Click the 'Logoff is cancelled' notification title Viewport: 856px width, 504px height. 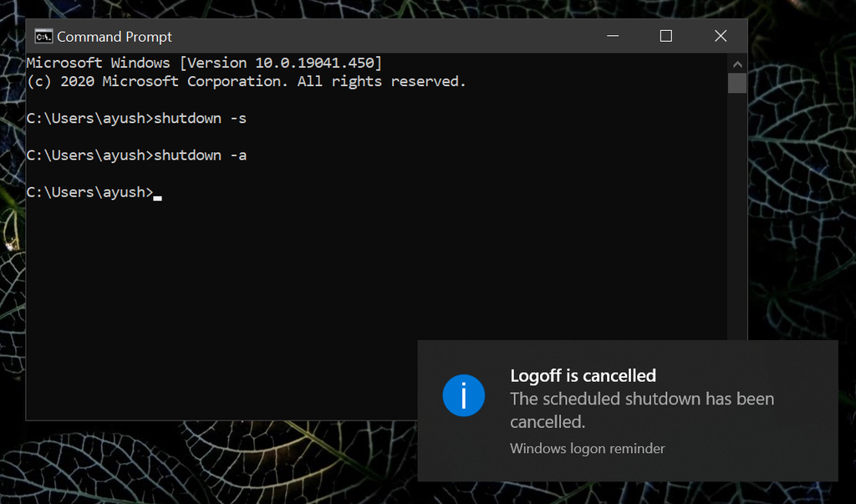point(583,375)
